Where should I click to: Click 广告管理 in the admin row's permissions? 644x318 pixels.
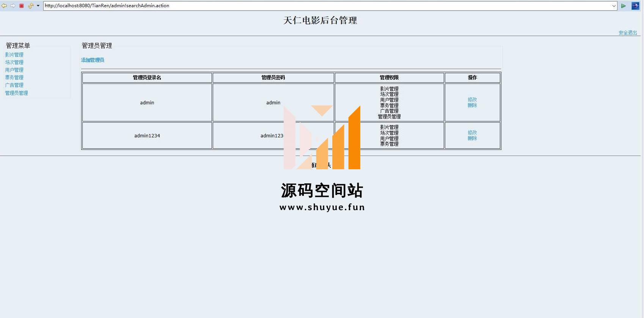pyautogui.click(x=389, y=111)
